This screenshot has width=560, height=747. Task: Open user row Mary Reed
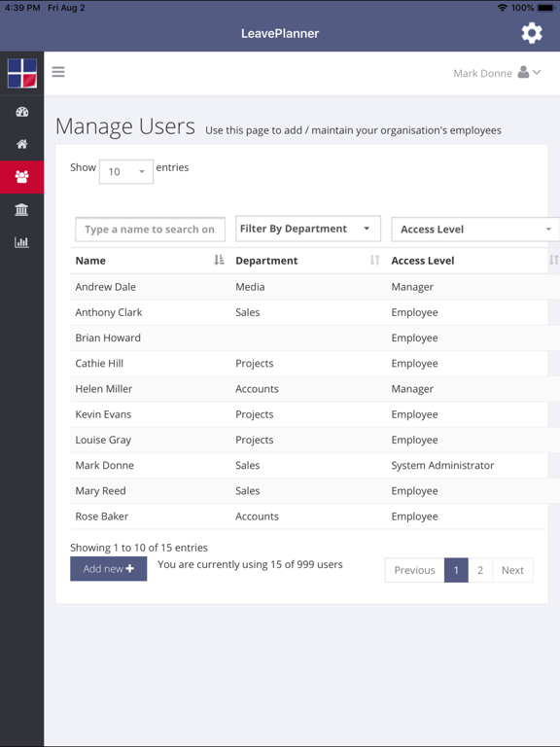click(315, 490)
